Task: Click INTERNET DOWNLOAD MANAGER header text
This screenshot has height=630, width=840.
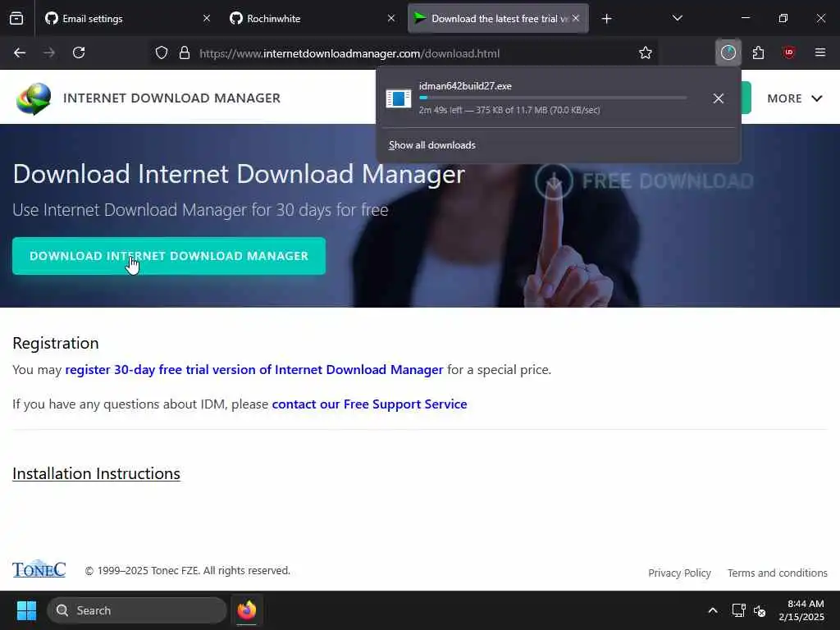Action: click(x=172, y=98)
